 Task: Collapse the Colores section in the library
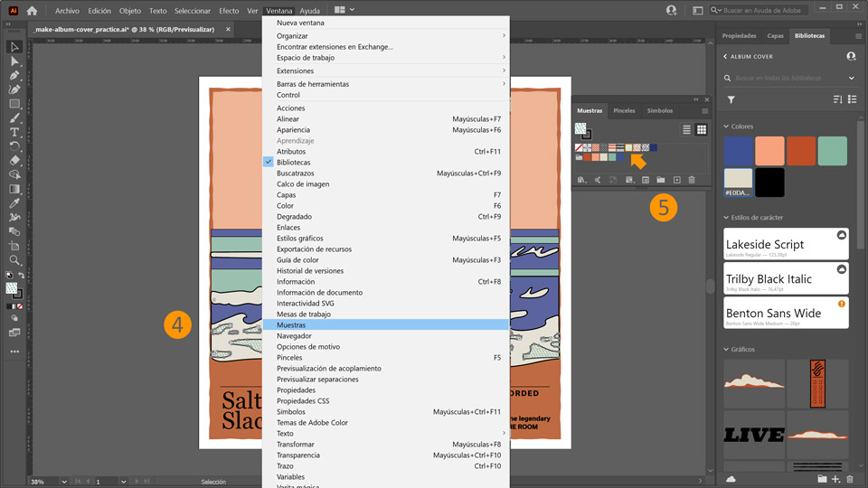tap(726, 127)
